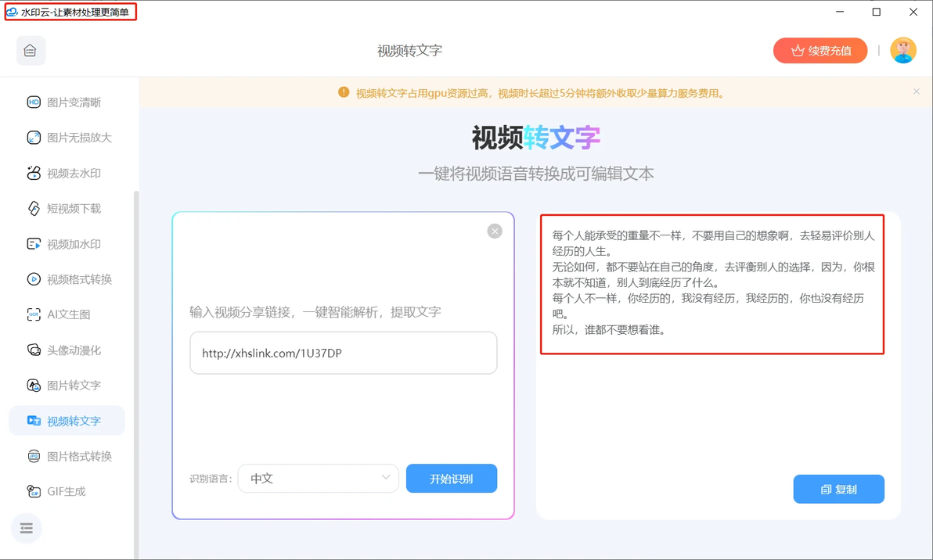This screenshot has width=933, height=560.
Task: Select the 图片无损放大 enlarge icon
Action: pos(34,138)
